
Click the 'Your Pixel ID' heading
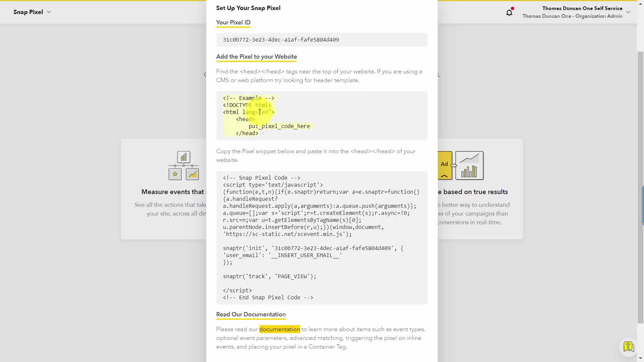tap(233, 22)
